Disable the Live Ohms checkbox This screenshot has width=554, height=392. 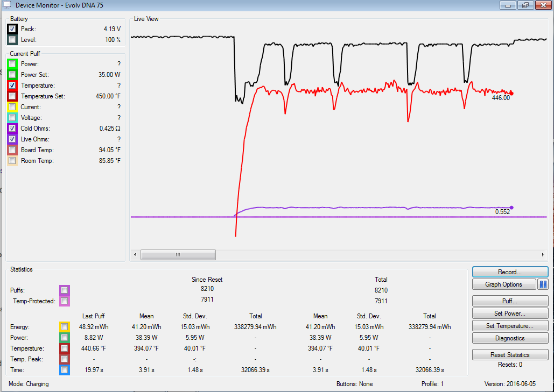click(12, 139)
